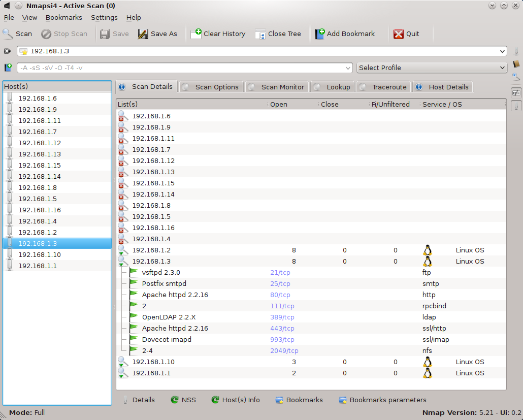Click the Open column header

(279, 104)
